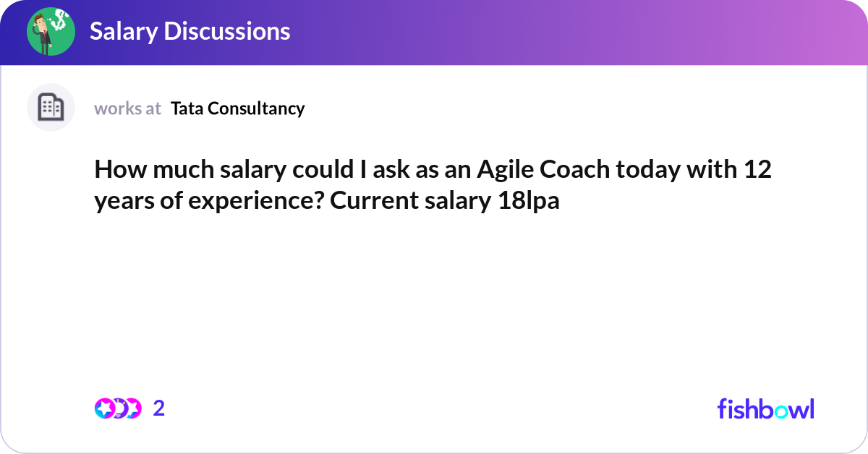The width and height of the screenshot is (868, 454).
Task: Open the Salary Discussions bowl title
Action: 190,31
